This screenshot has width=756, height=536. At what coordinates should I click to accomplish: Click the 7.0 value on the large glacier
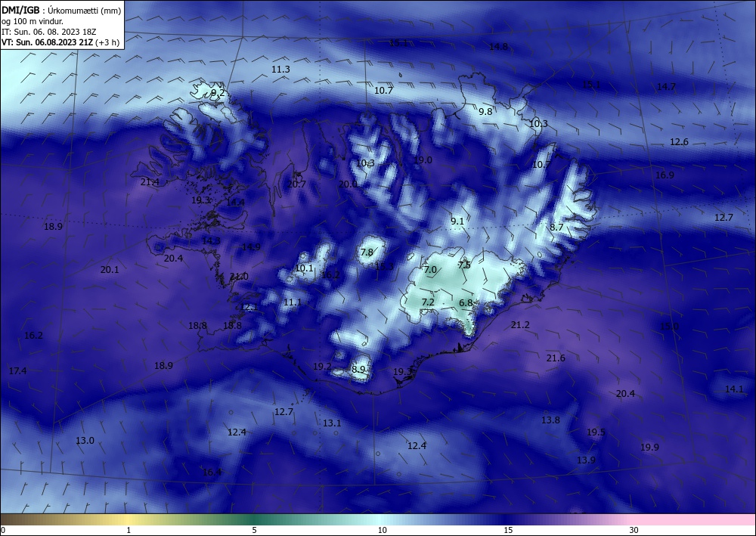[430, 269]
